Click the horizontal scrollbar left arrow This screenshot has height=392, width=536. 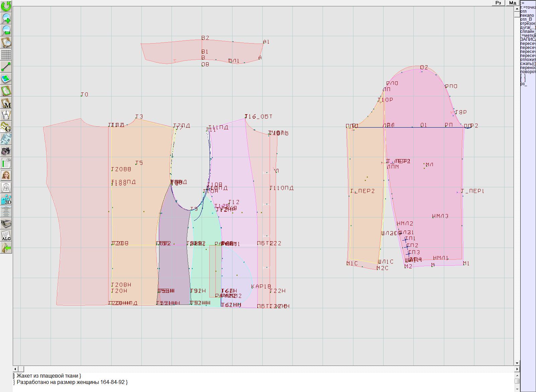[x=15, y=369]
